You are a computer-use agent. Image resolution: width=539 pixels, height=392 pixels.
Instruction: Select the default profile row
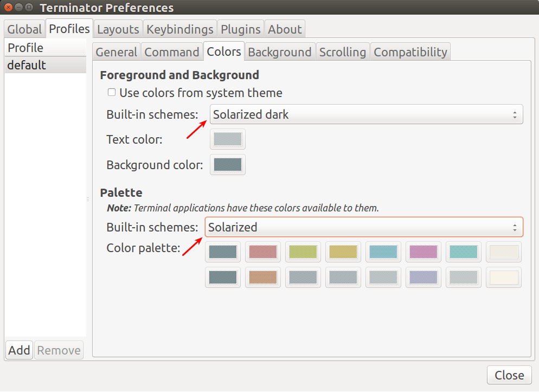[46, 65]
